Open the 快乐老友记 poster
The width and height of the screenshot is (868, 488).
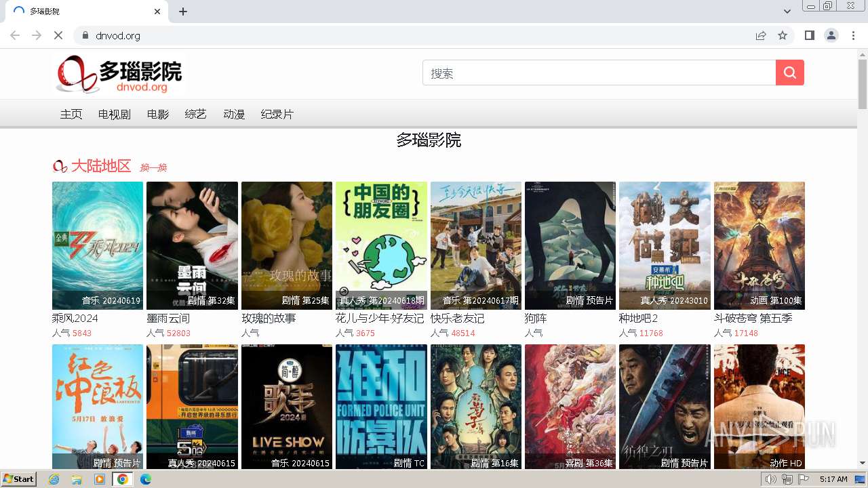[476, 245]
